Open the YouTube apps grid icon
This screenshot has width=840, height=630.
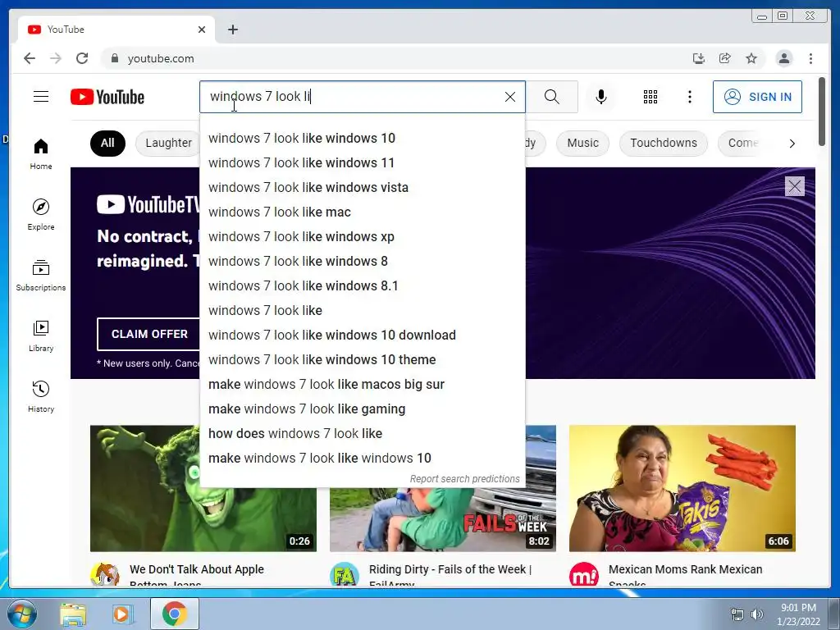pyautogui.click(x=651, y=97)
